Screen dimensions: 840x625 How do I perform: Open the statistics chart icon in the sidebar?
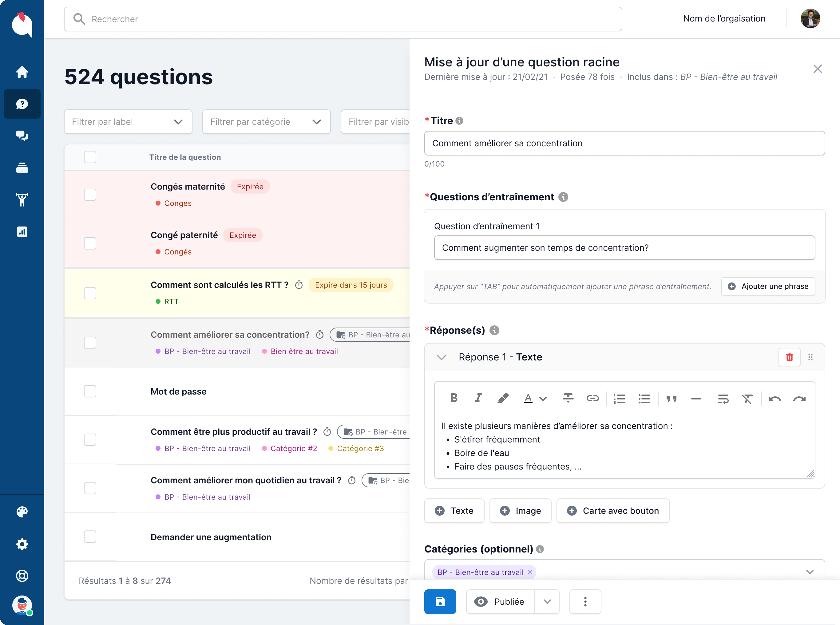[22, 232]
